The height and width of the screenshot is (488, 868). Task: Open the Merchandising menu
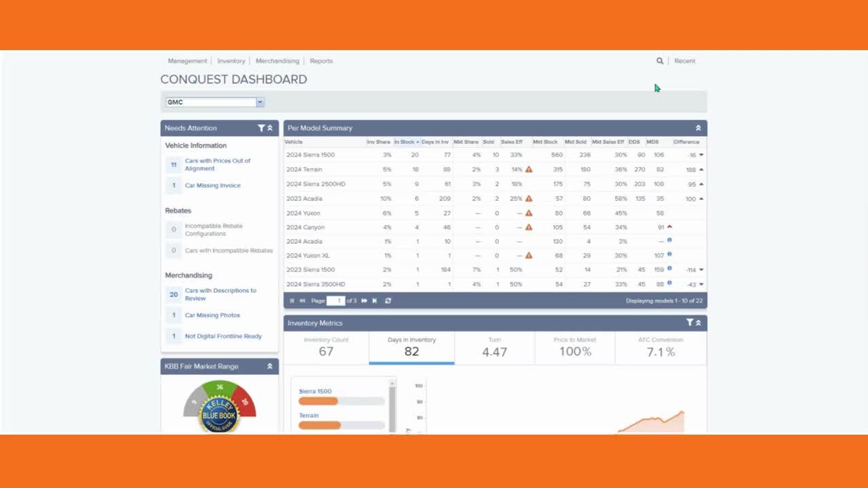(x=277, y=61)
